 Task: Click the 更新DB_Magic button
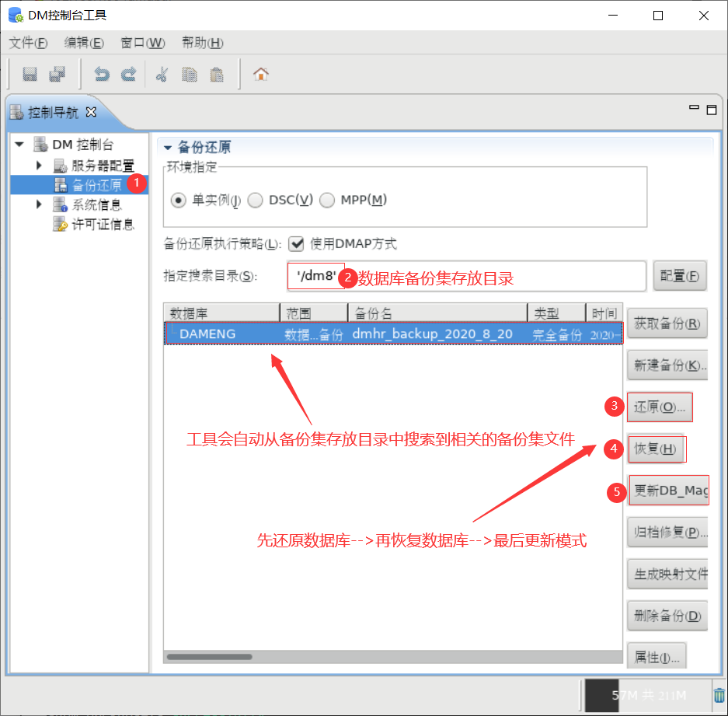tap(669, 491)
